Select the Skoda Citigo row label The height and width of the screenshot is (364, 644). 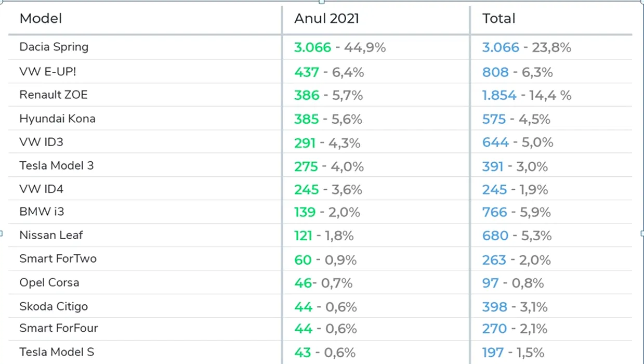pyautogui.click(x=54, y=306)
